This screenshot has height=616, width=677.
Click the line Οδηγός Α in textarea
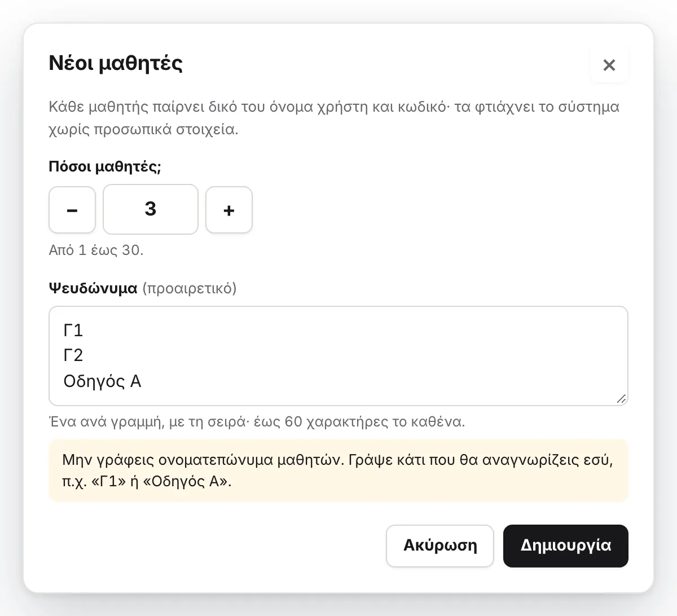[102, 382]
